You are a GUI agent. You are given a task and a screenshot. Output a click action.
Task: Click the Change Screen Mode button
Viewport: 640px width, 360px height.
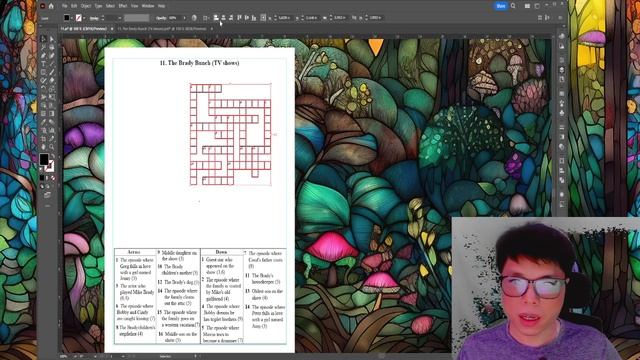[47, 196]
